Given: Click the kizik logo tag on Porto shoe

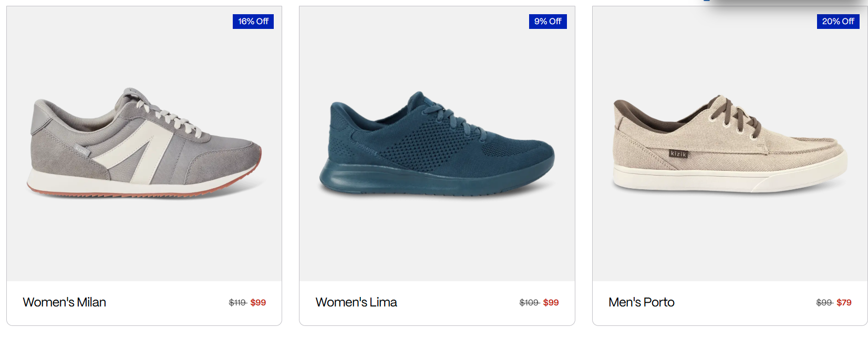Looking at the screenshot, I should 678,153.
